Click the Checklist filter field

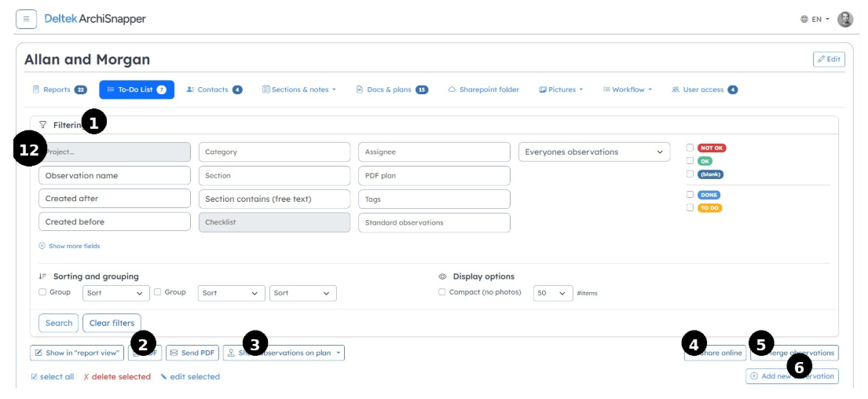click(x=275, y=222)
